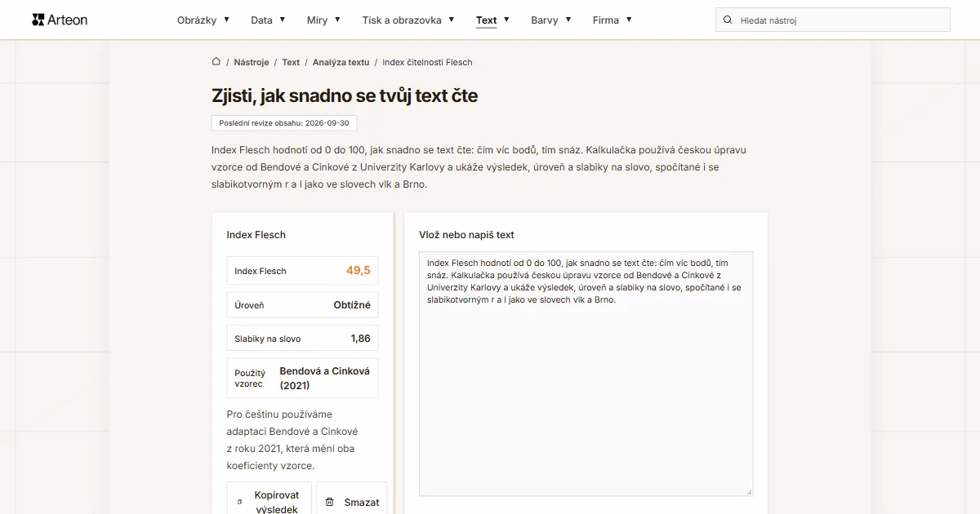Select the Bendová a Cinková (2021) formula
The image size is (980, 514).
[324, 378]
